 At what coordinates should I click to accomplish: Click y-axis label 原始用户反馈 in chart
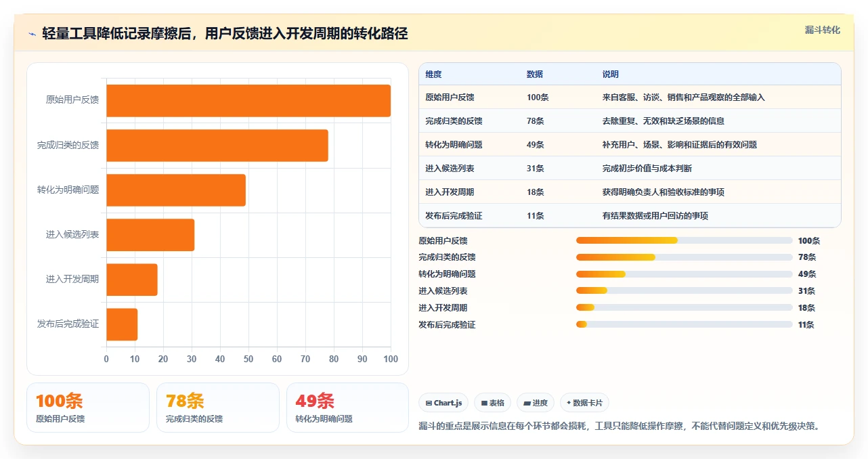[72, 100]
